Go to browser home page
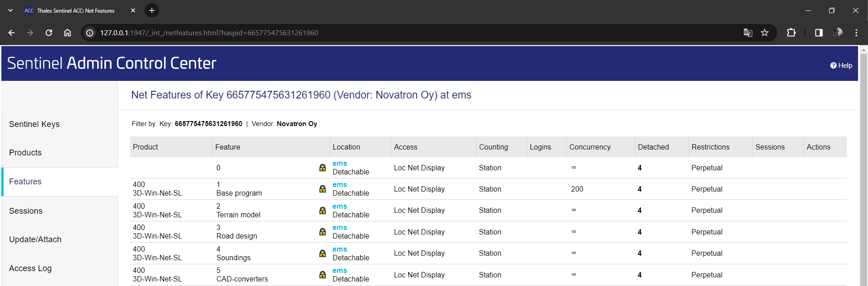The width and height of the screenshot is (868, 286). coord(67,33)
